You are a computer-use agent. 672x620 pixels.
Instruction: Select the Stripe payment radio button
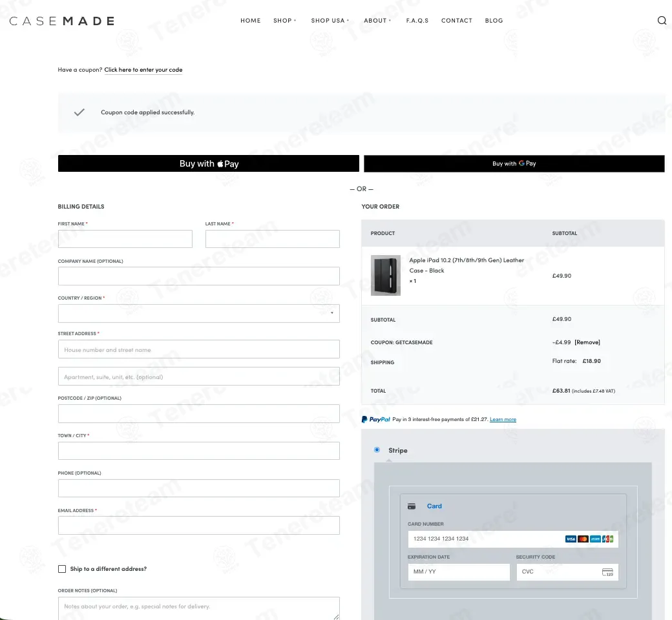[377, 450]
